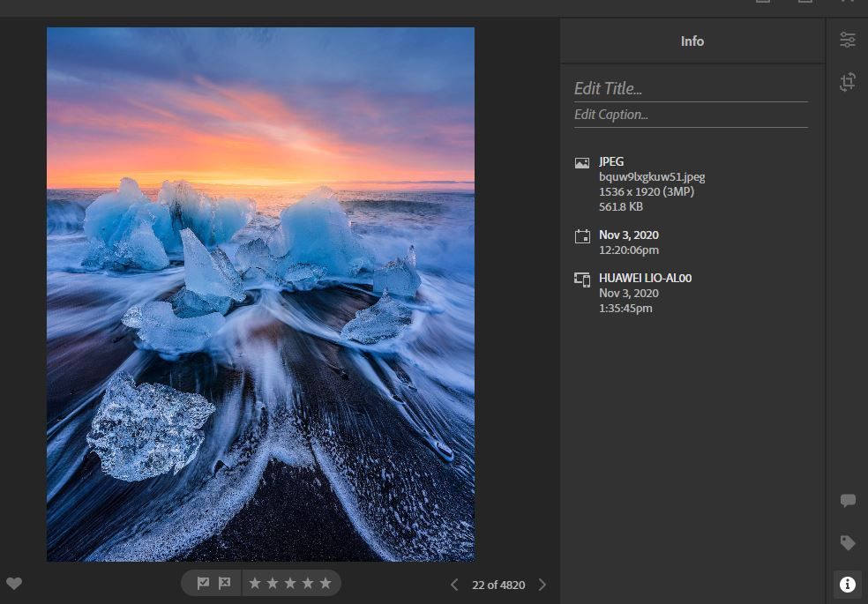The image size is (868, 604).
Task: Flag photo as picked
Action: coord(203,583)
